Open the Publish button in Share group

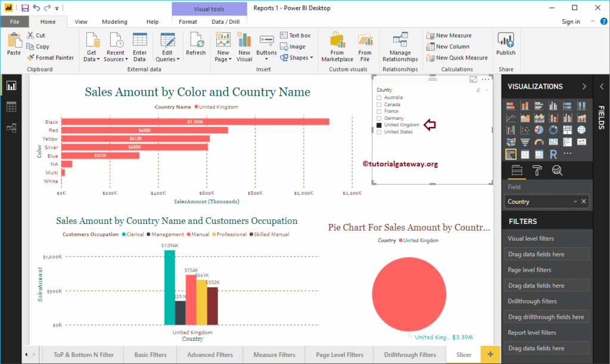[x=506, y=44]
